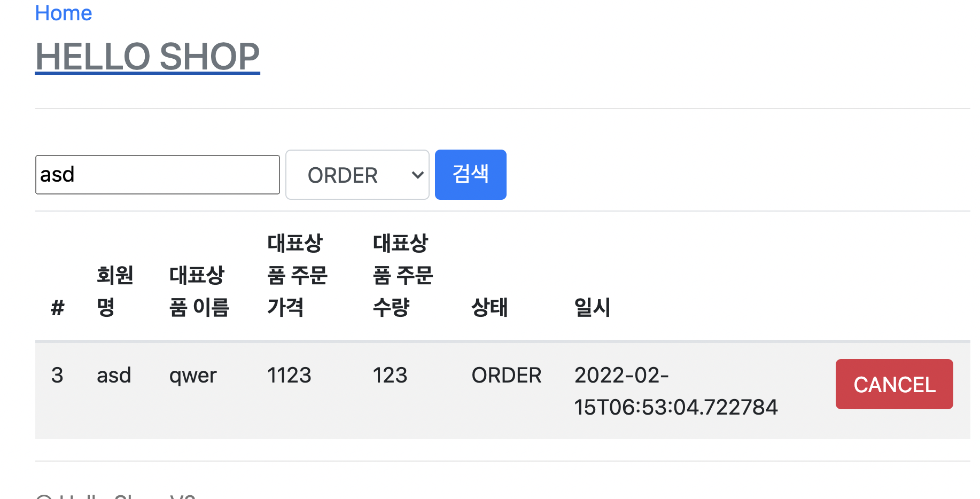Click the member name cell asd in the row
Viewport: 980px width, 499px height.
[114, 375]
